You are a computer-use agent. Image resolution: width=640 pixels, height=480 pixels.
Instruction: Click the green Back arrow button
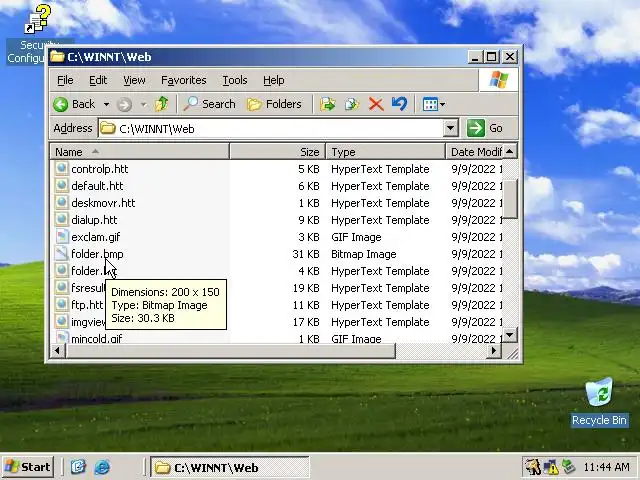(74, 104)
